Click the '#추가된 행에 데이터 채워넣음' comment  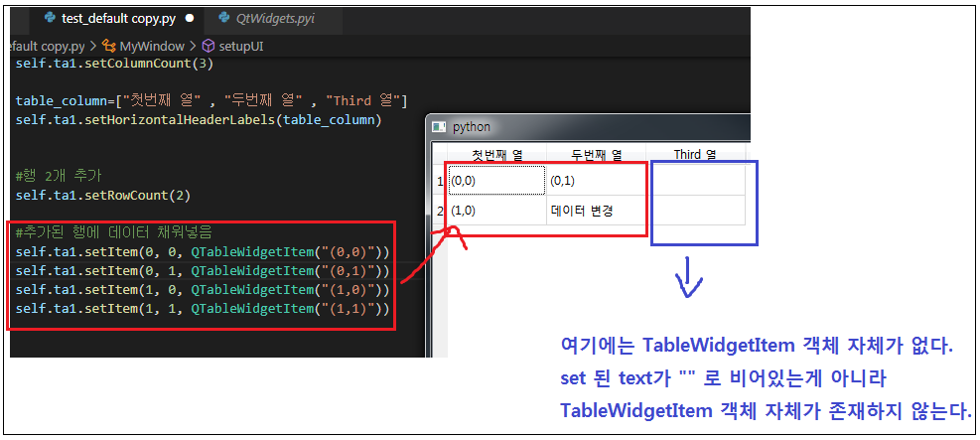[114, 232]
